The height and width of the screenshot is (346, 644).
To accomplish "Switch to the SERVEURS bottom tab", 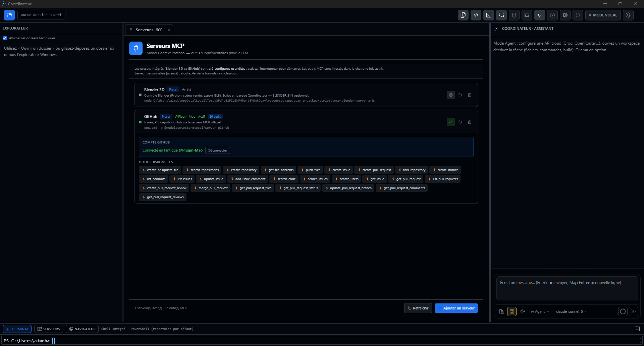I will (x=49, y=329).
